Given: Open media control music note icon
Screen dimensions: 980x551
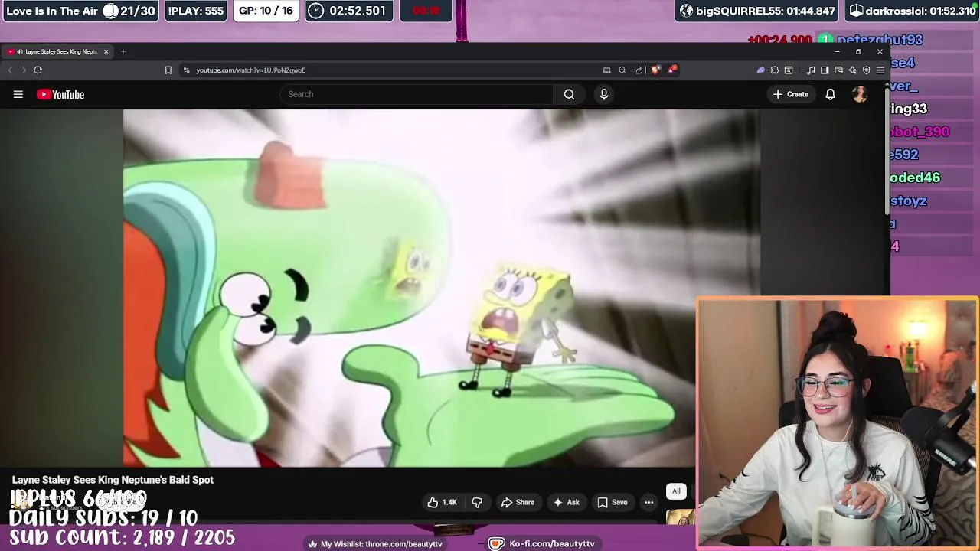Looking at the screenshot, I should point(811,70).
